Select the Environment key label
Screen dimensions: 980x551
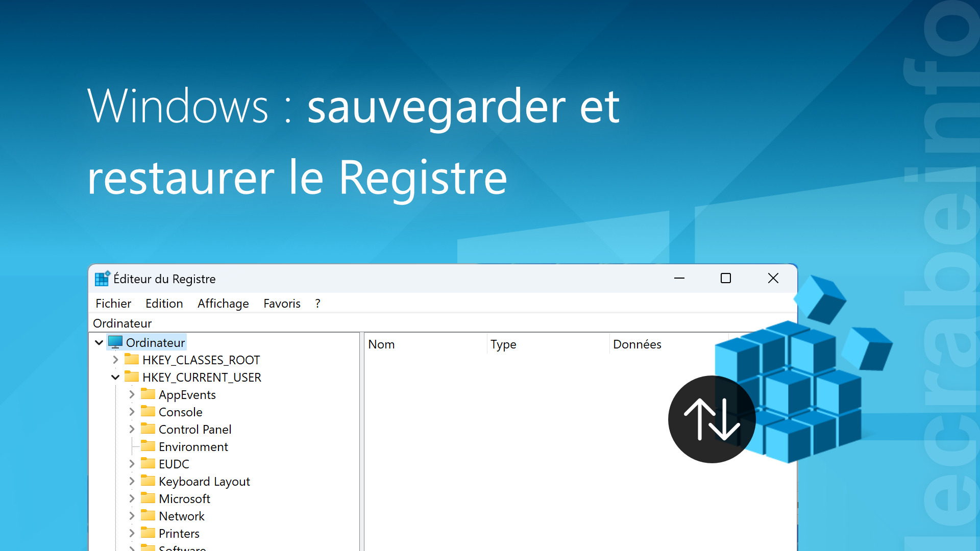point(193,447)
